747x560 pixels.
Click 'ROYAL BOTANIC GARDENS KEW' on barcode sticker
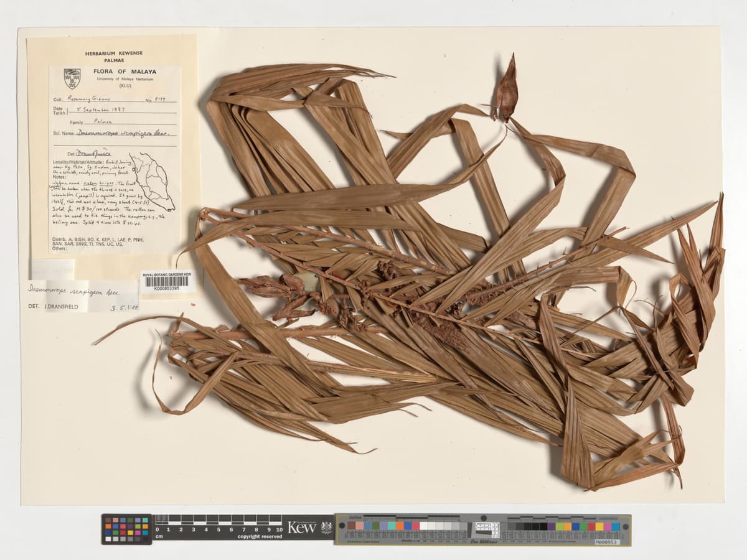(x=167, y=274)
